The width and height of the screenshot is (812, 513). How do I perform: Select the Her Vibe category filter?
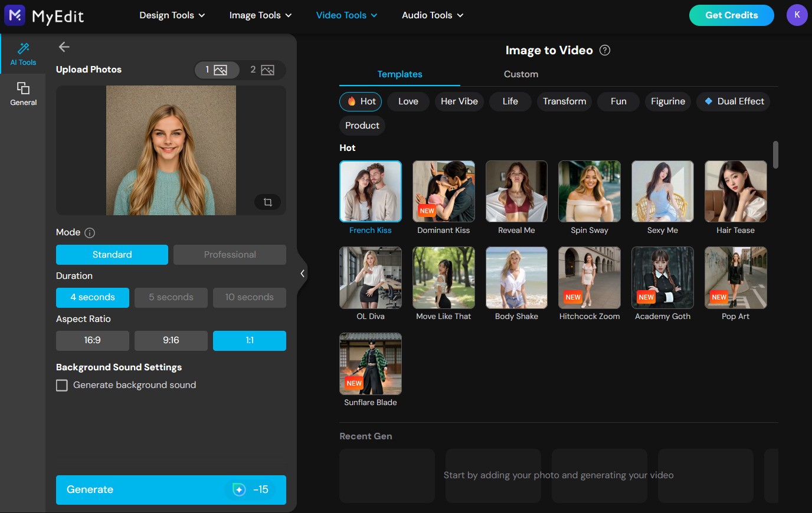coord(460,101)
